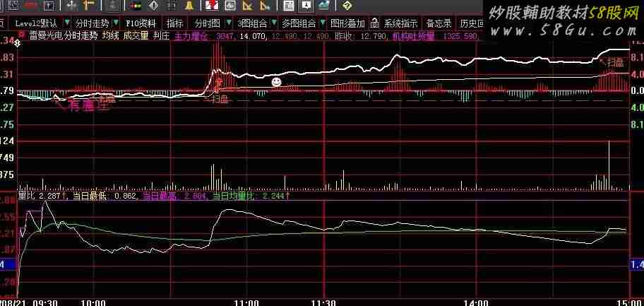This screenshot has height=306, width=644.
Task: Click the four-way move arrows icon
Action: [x=72, y=6]
